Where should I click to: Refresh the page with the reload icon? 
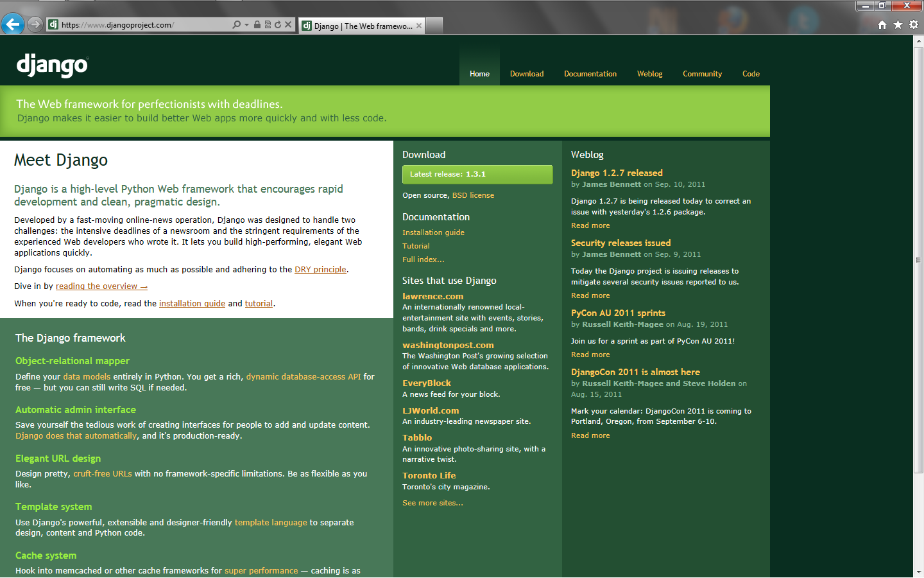click(x=278, y=24)
